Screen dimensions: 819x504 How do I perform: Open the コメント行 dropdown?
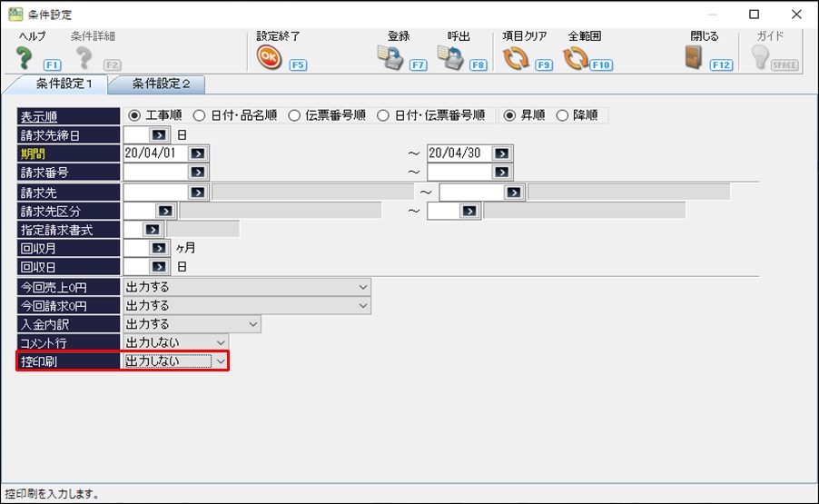(221, 342)
